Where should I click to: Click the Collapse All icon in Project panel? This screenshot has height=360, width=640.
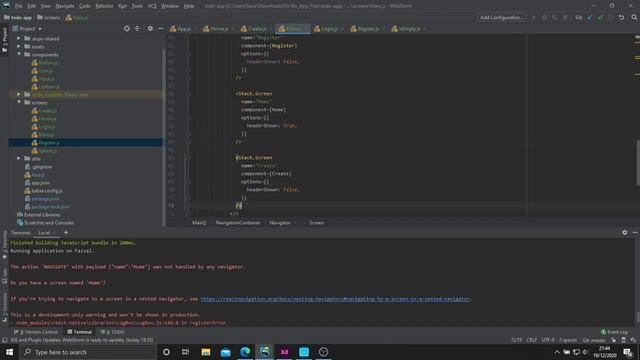(138, 29)
